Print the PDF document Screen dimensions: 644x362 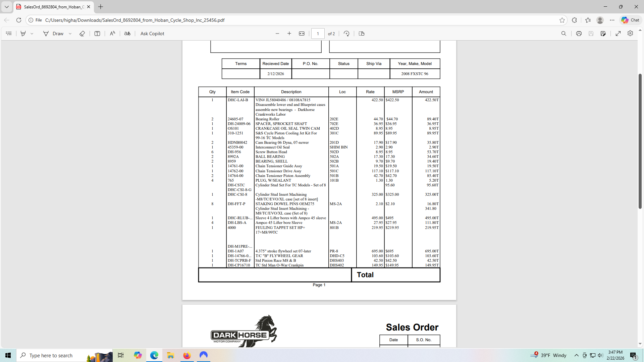pyautogui.click(x=579, y=34)
